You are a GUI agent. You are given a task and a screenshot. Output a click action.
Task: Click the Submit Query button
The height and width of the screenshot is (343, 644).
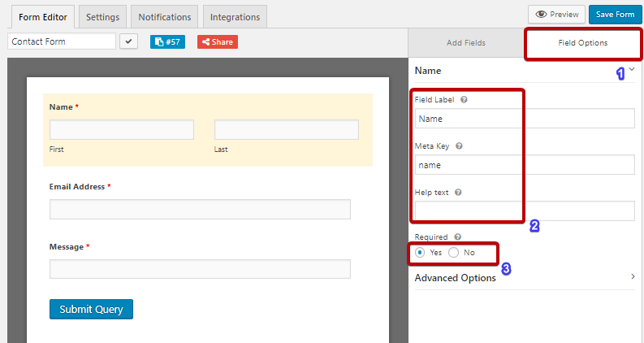pos(91,310)
